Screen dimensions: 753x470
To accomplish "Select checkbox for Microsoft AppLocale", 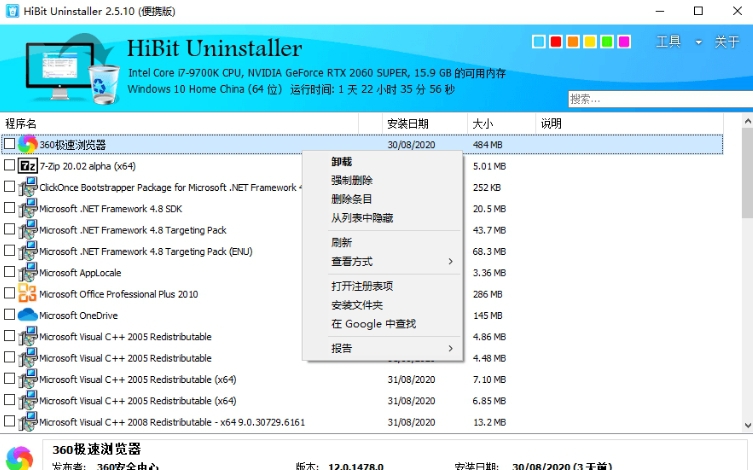I will point(10,272).
